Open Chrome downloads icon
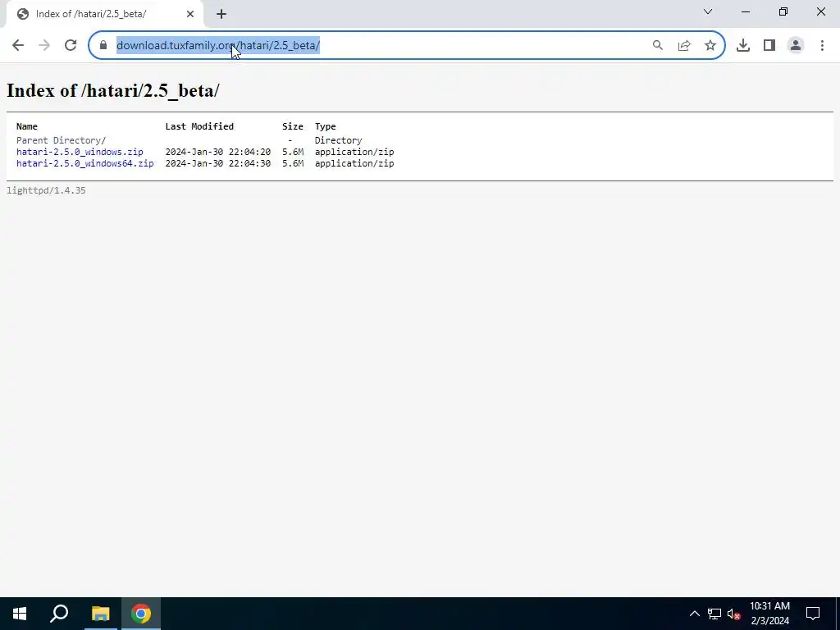 (743, 46)
